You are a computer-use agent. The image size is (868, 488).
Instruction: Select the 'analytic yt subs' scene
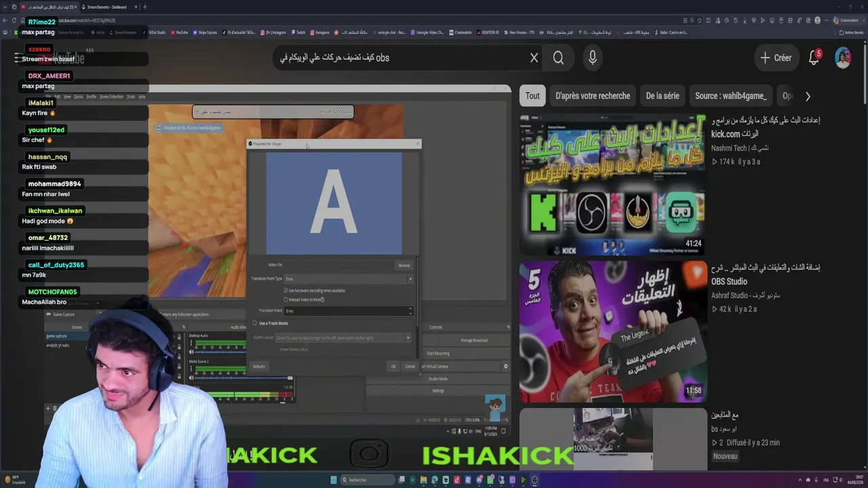58,345
